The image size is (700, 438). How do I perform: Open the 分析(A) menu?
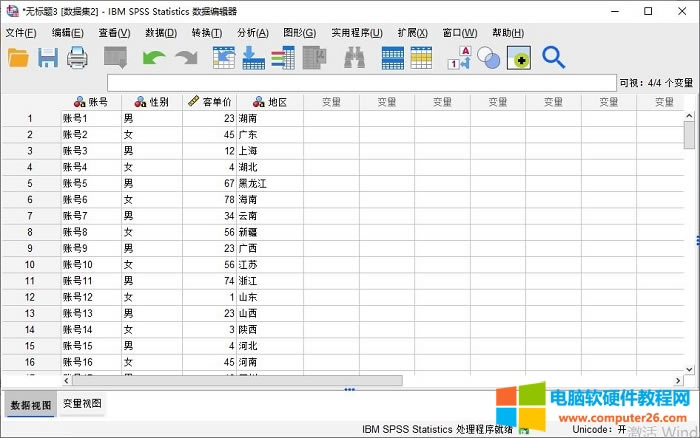tap(252, 32)
